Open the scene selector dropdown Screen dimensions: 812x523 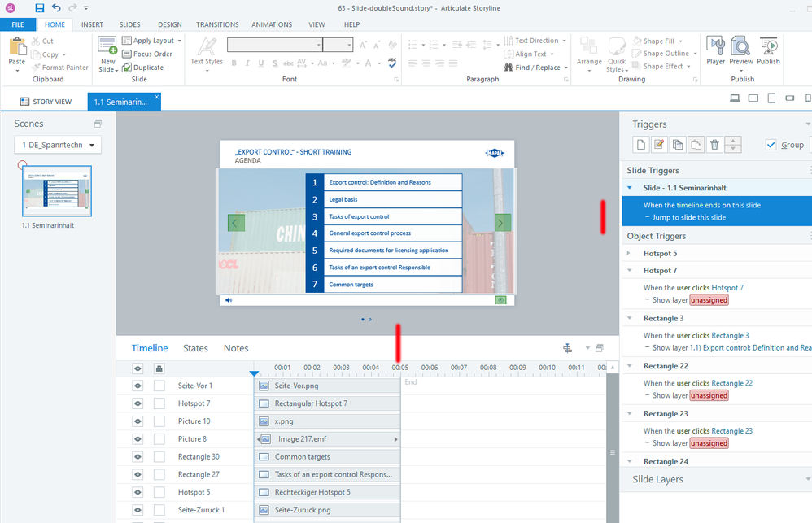pyautogui.click(x=57, y=146)
